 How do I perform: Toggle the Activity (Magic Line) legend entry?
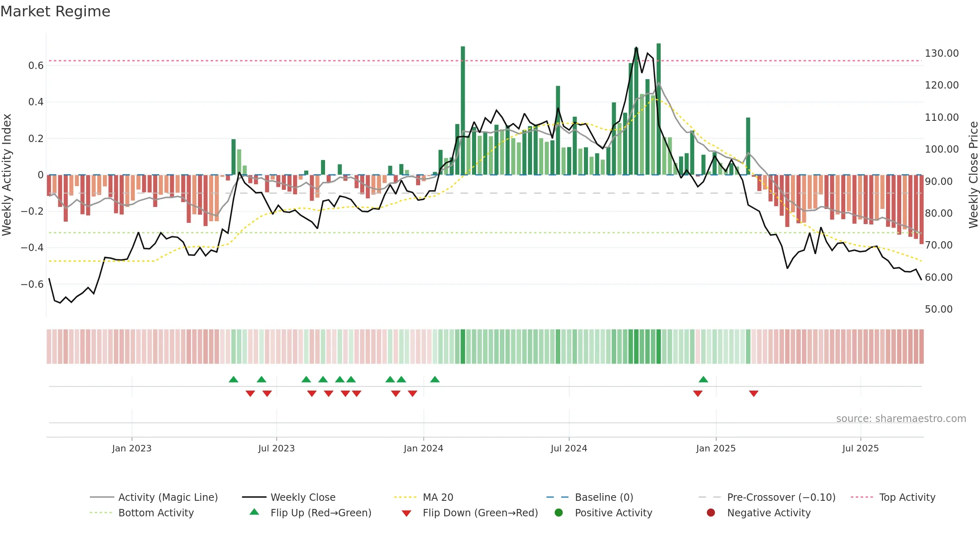pyautogui.click(x=154, y=497)
